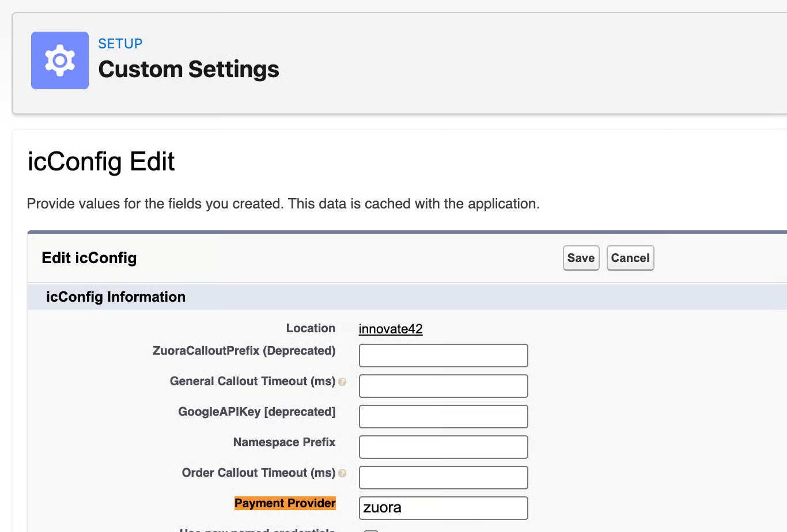Open the innovate42 location link
787x532 pixels.
(391, 329)
